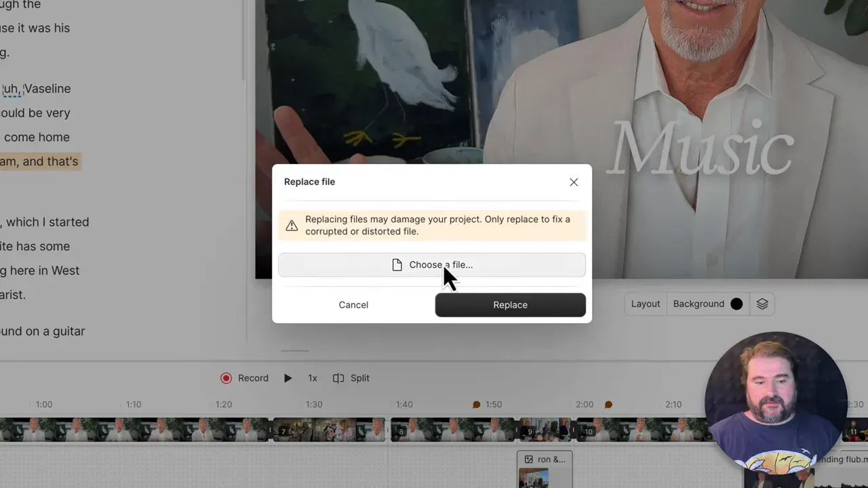The width and height of the screenshot is (868, 488).
Task: Click the 1:40 mark on the timeline ruler
Action: pyautogui.click(x=404, y=405)
